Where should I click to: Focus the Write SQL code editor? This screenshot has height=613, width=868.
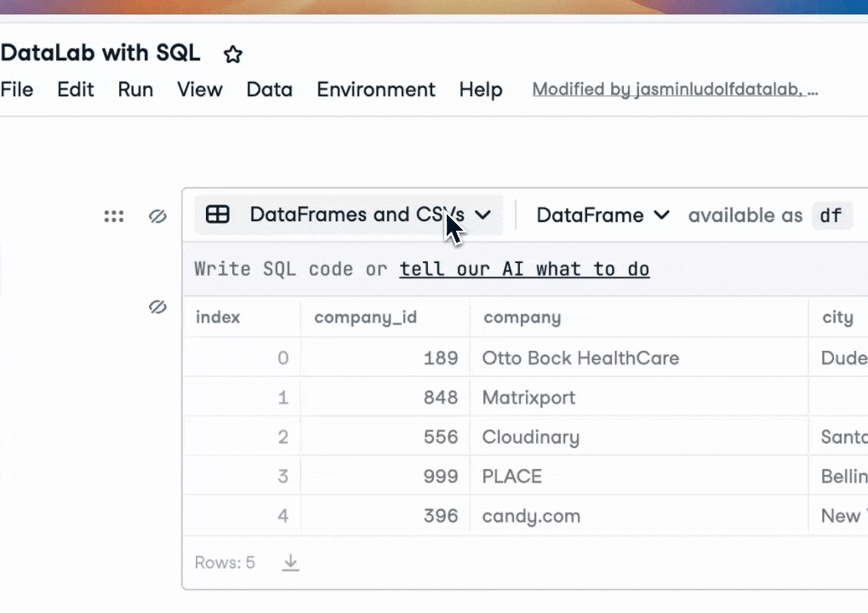(x=525, y=269)
